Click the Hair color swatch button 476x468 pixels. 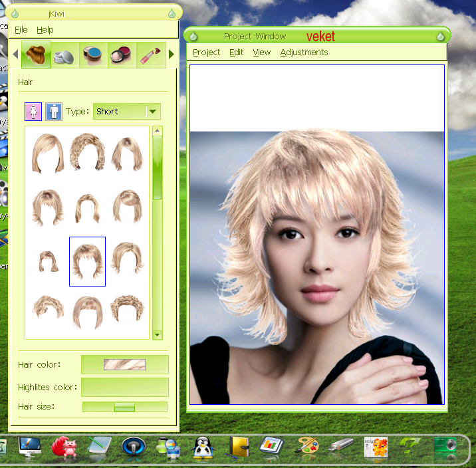click(x=125, y=364)
